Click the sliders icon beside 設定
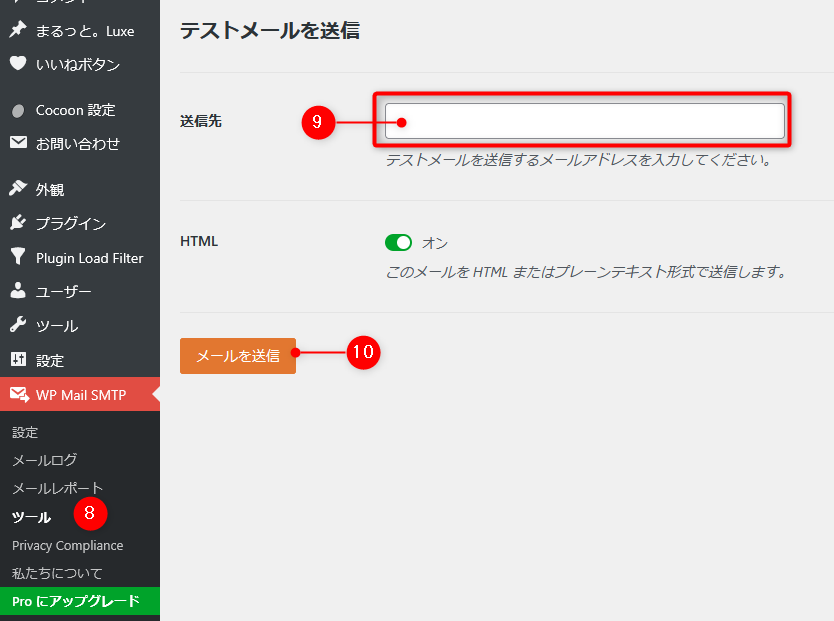 [x=18, y=359]
